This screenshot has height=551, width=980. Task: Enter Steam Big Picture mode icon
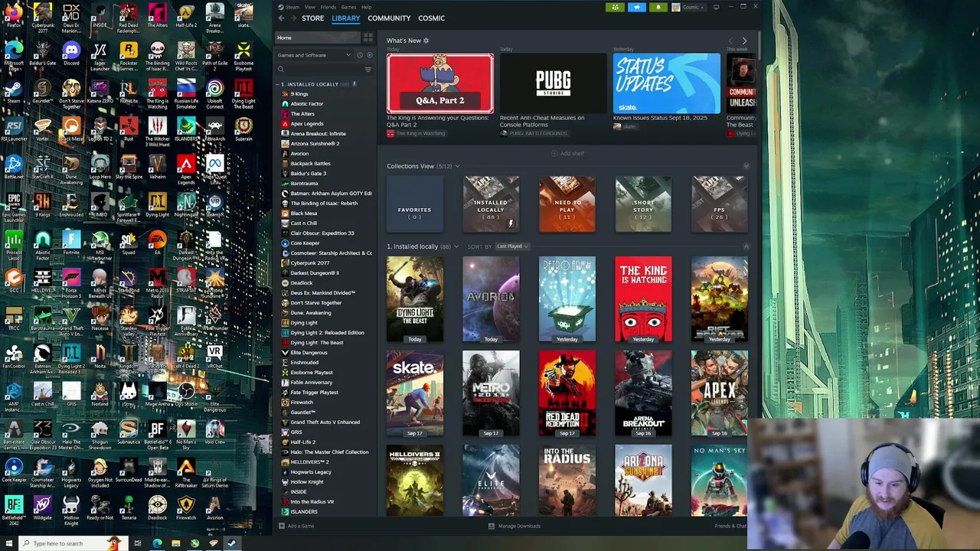point(716,7)
